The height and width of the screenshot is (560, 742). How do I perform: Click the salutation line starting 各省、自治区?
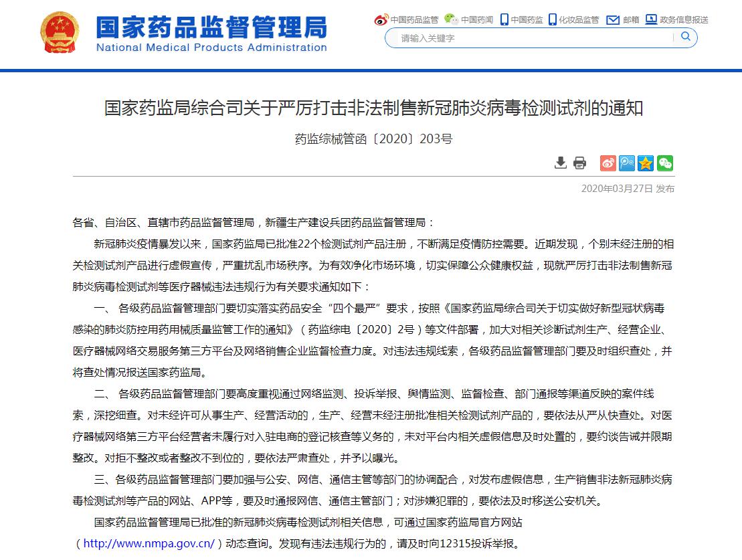tap(253, 223)
